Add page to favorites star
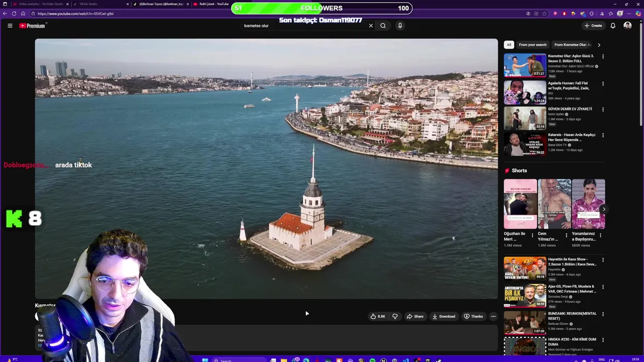 [545, 14]
